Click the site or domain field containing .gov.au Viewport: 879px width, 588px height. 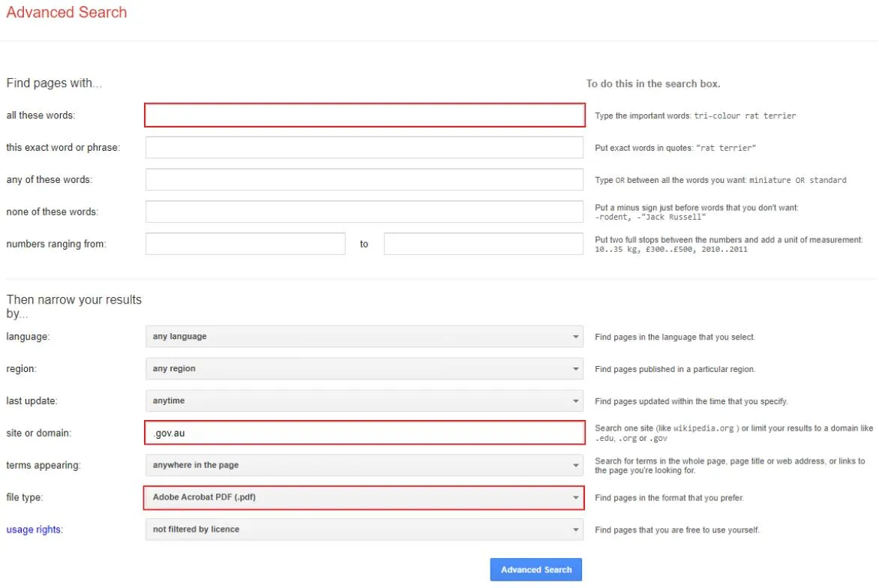point(364,433)
